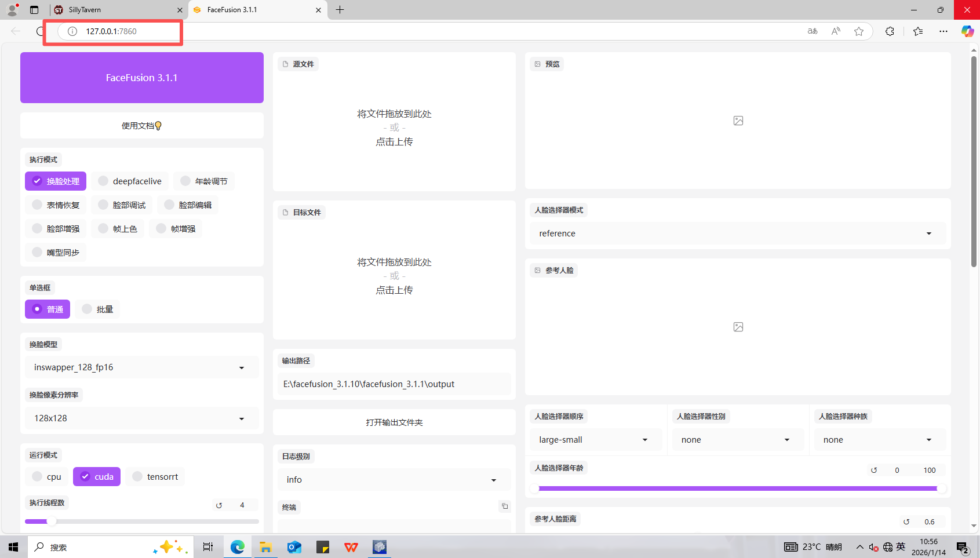Screen dimensions: 980x558
Task: Switch to the SillyTavern browser tab
Action: (118, 10)
